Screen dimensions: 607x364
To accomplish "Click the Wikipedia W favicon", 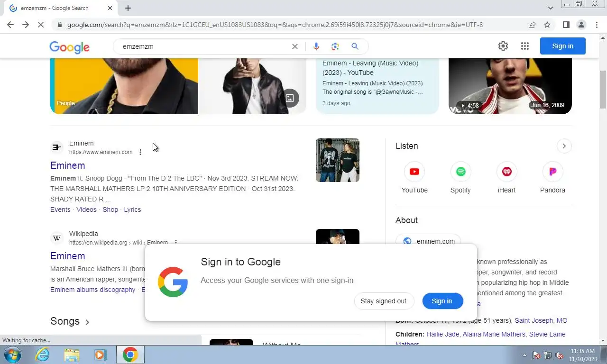I will pyautogui.click(x=57, y=238).
